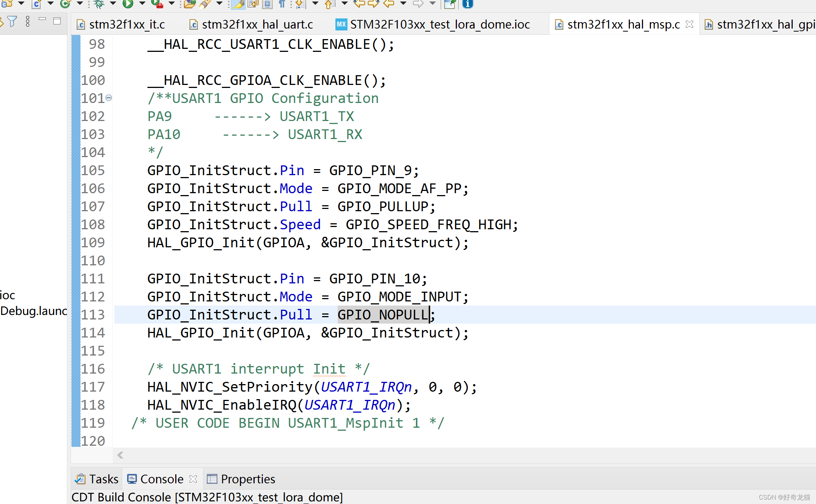
Task: Navigate forward with the grey right arrow
Action: [x=418, y=4]
